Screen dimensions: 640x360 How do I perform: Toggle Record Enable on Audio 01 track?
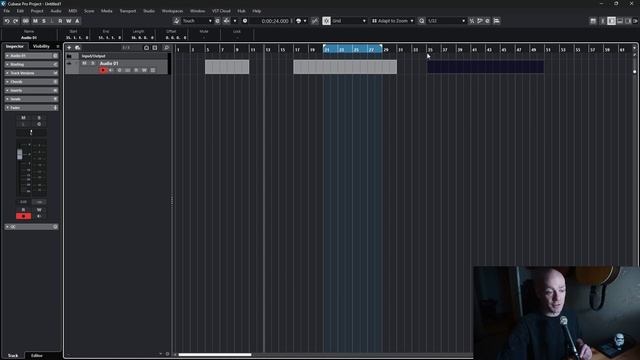click(102, 70)
